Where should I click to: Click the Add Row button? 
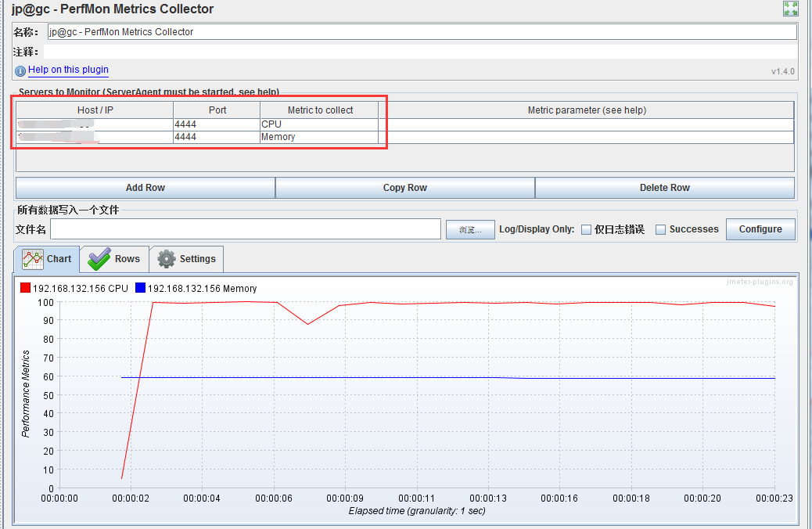146,188
